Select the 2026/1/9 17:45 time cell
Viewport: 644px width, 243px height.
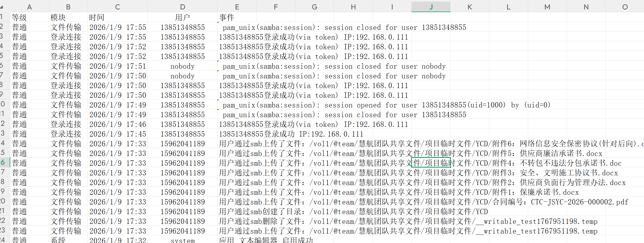[117, 134]
